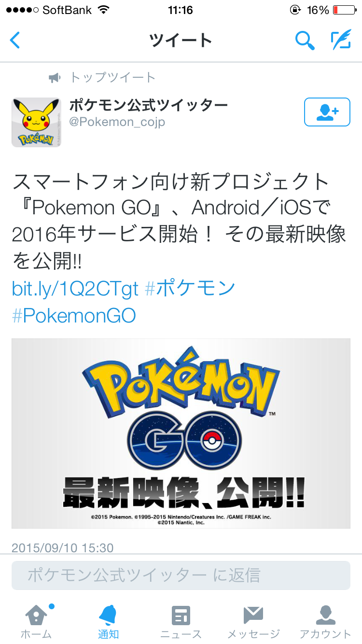Switch to the ニュース tab
The width and height of the screenshot is (362, 644).
[181, 621]
